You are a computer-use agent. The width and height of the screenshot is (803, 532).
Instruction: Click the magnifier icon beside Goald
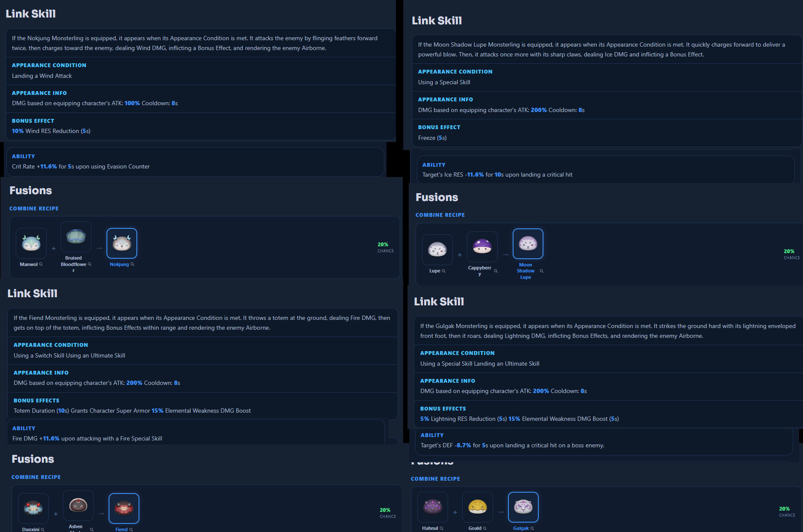(x=485, y=528)
